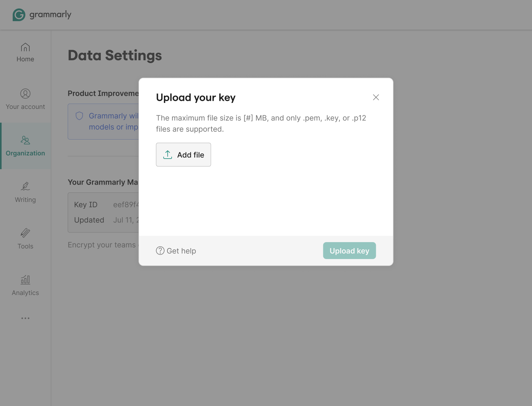Open Your account from the sidebar
This screenshot has width=532, height=406.
pos(25,94)
